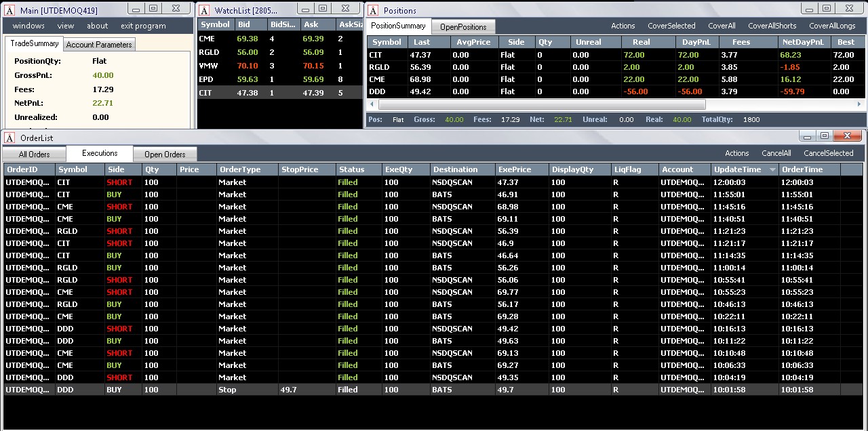Open the windows menu

click(x=28, y=26)
